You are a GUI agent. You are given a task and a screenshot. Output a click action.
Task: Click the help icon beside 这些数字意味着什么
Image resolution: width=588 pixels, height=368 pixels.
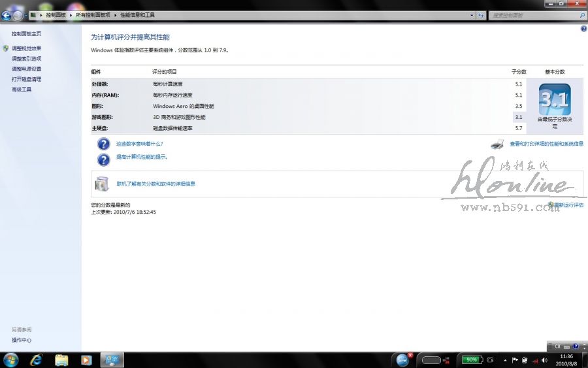coord(103,144)
